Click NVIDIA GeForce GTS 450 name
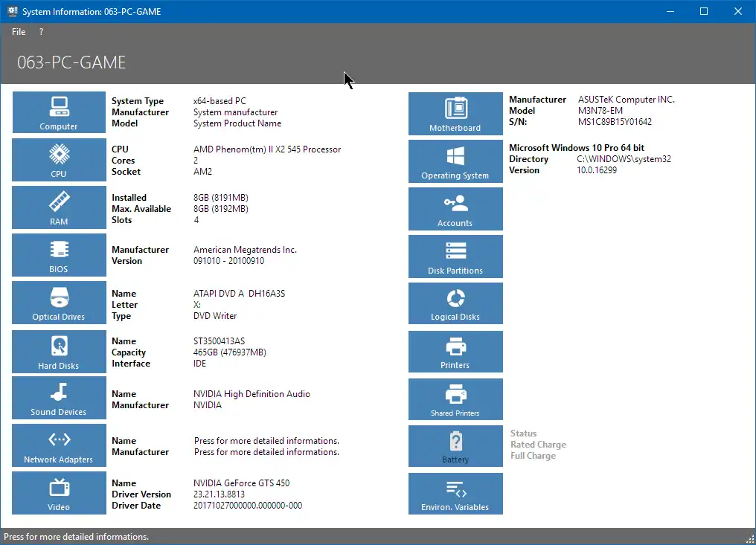756x545 pixels. [242, 483]
